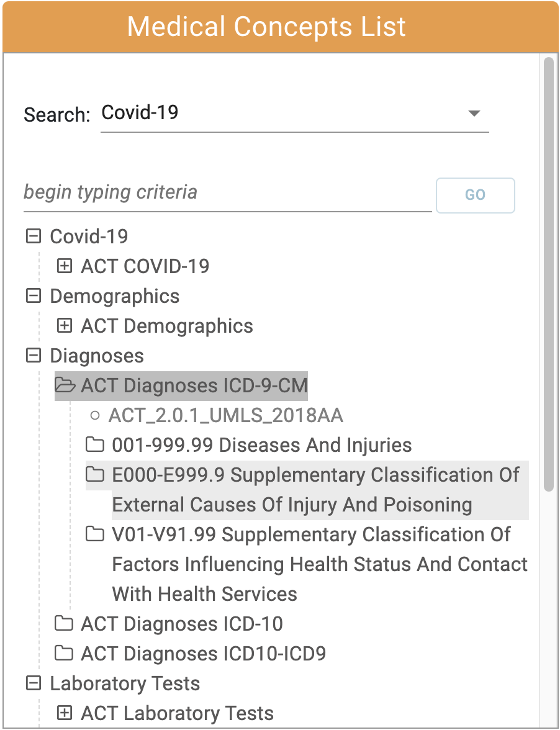Collapse the Demographics category
The image size is (560, 730).
(x=34, y=296)
